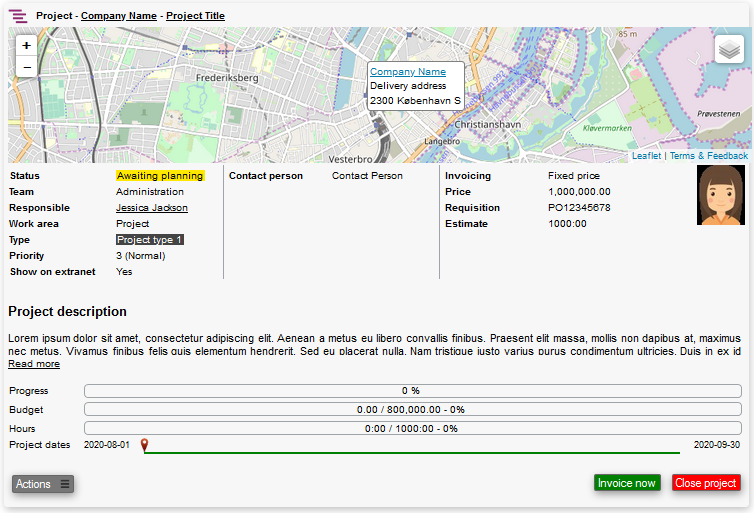Open the map layers control

(728, 49)
